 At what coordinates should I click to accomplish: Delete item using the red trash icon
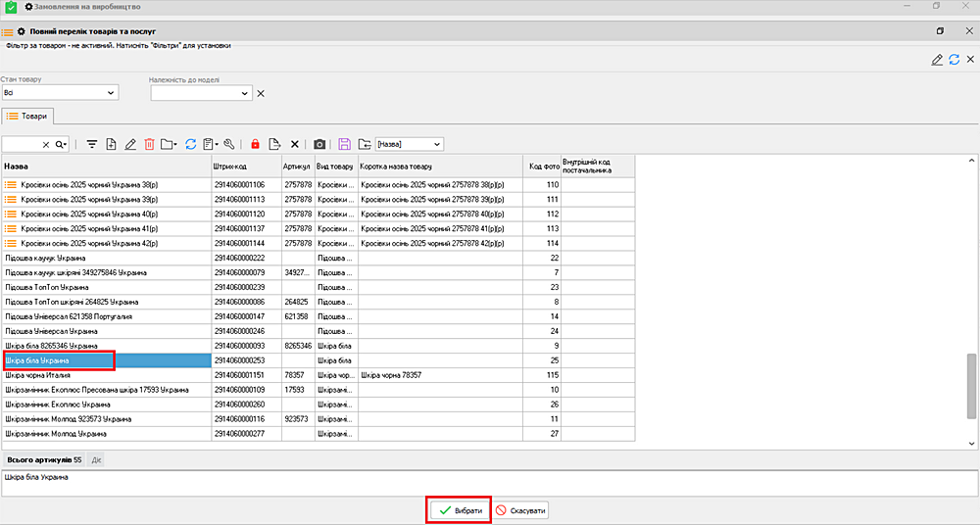(x=149, y=144)
